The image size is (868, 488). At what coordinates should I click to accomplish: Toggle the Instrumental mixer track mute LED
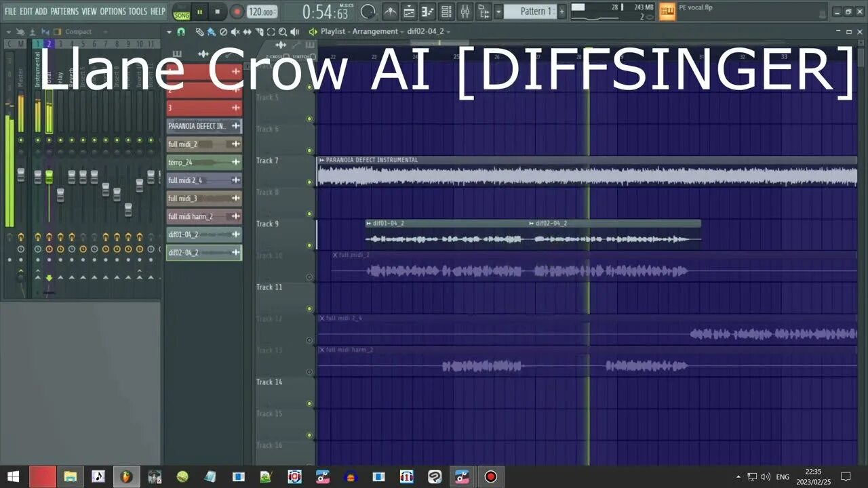pos(37,140)
